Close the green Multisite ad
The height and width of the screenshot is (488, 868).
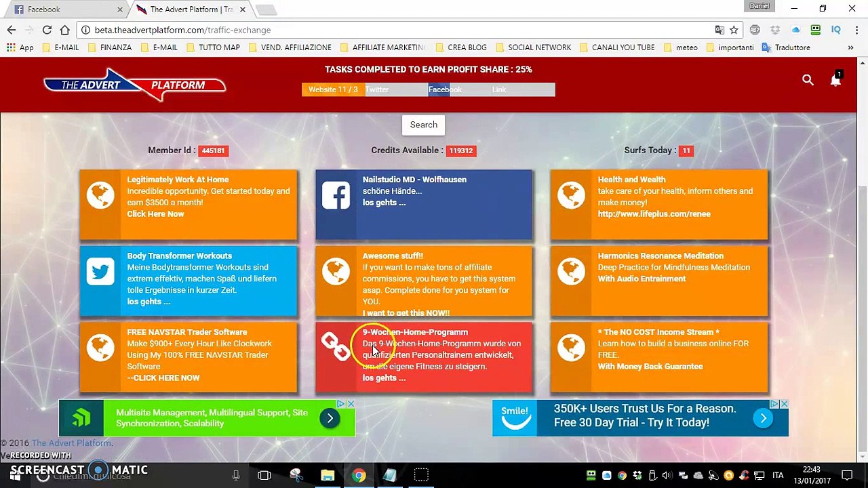pyautogui.click(x=351, y=404)
